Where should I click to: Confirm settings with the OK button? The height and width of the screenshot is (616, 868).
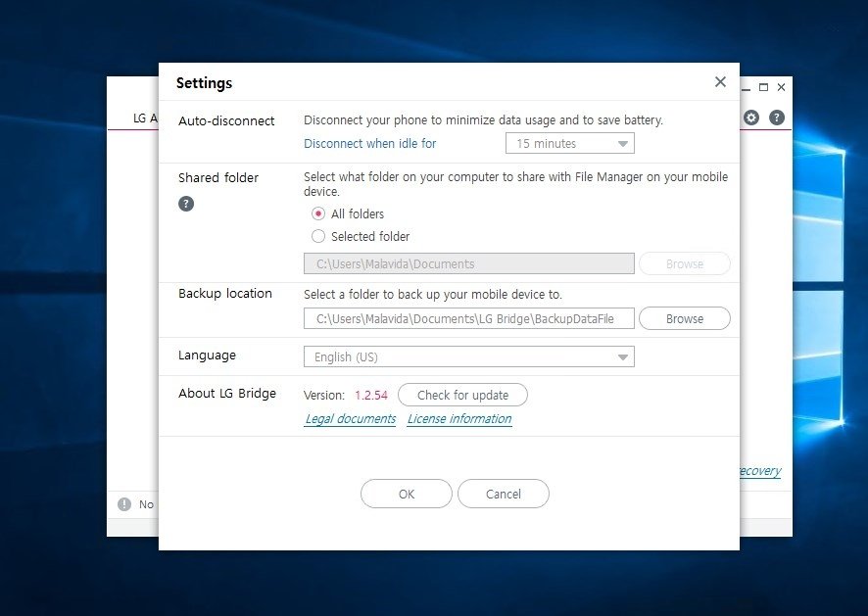pos(407,494)
